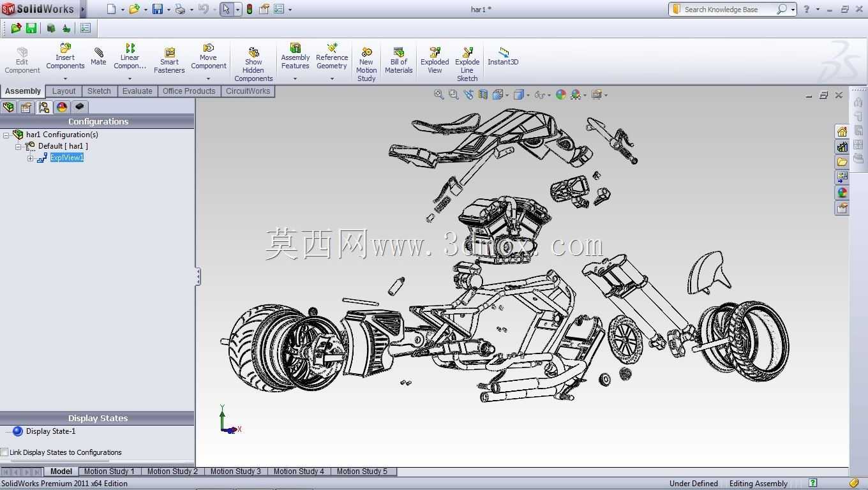
Task: Click the Print icon
Action: (180, 9)
